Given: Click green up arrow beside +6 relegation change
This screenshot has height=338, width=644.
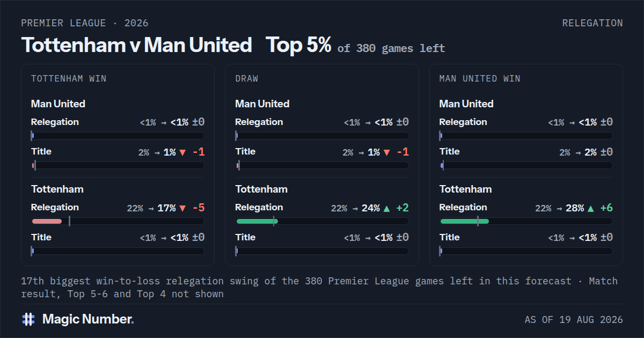Looking at the screenshot, I should pyautogui.click(x=591, y=208).
